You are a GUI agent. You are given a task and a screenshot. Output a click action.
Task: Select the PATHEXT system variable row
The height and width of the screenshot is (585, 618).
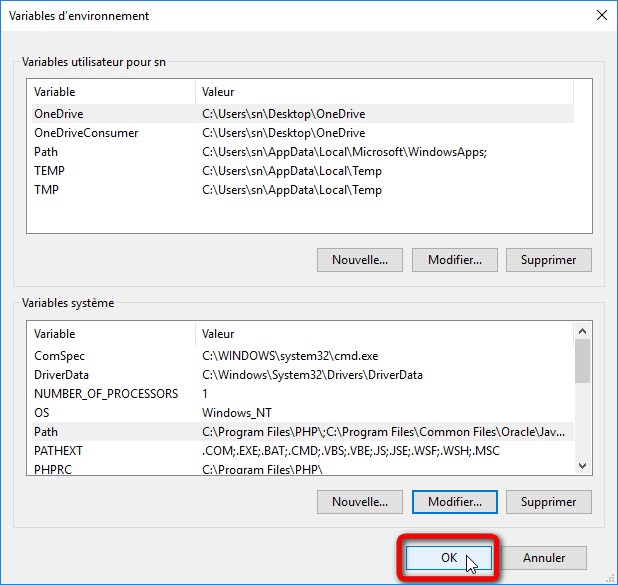[x=303, y=451]
